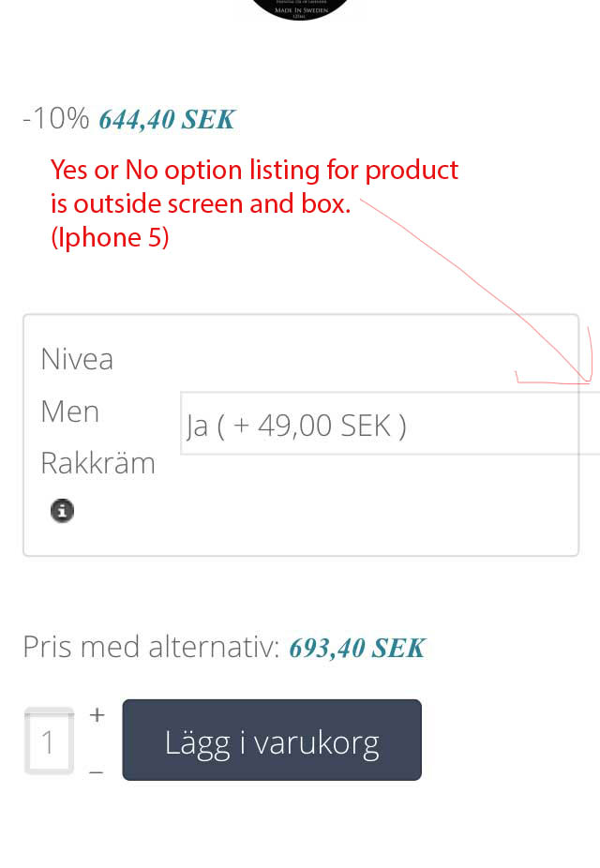Click the Nivea option label

tap(77, 359)
